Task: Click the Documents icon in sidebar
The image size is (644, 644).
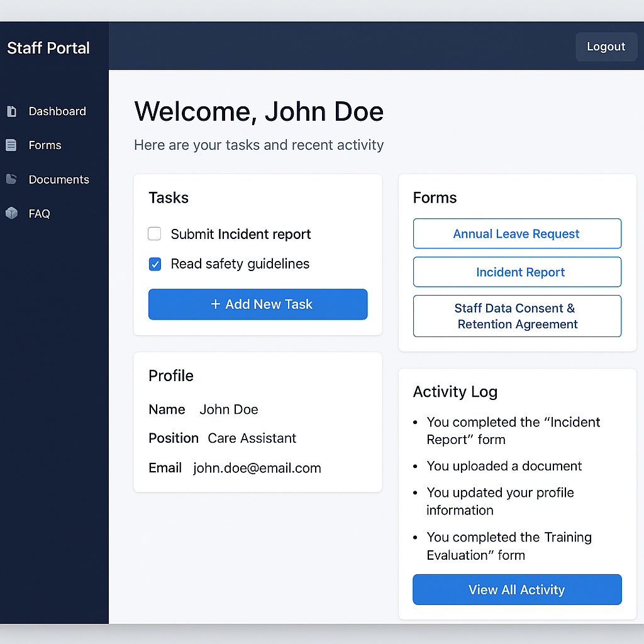Action: pos(11,179)
